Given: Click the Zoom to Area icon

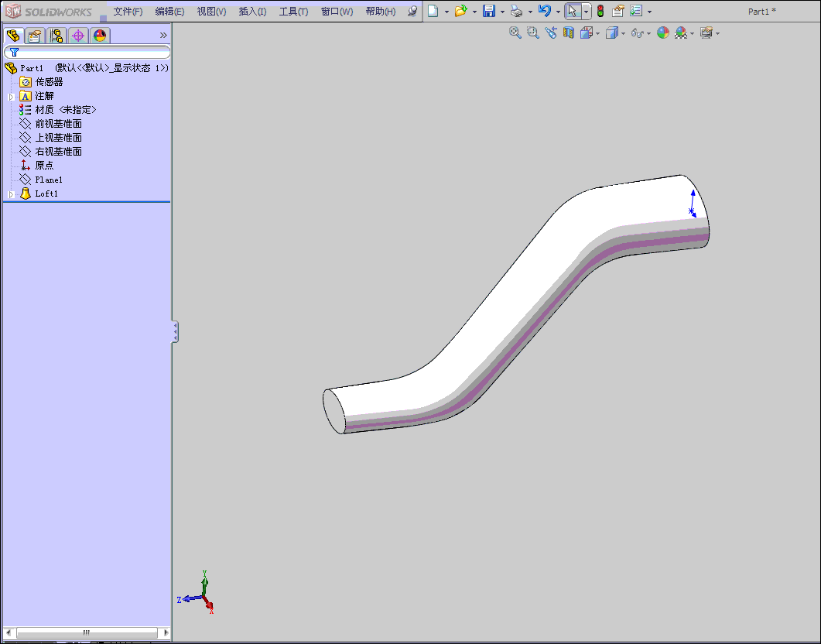Looking at the screenshot, I should pos(533,33).
